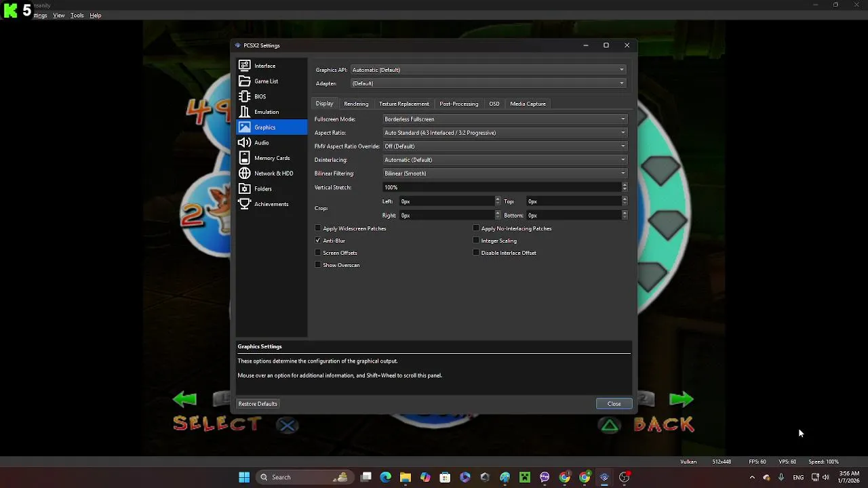Click PCSX2 icon in the taskbar
Viewport: 868px width, 488px height.
[604, 477]
